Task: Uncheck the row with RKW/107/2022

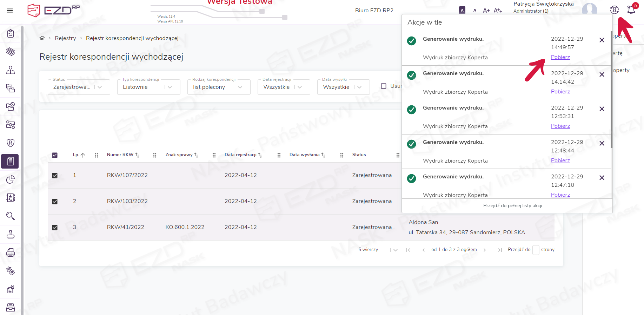Action: [55, 176]
